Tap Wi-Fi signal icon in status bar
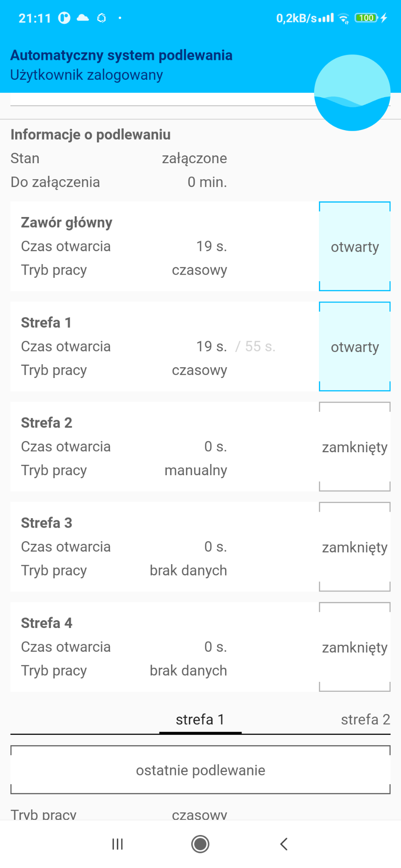This screenshot has height=868, width=401. click(x=344, y=18)
